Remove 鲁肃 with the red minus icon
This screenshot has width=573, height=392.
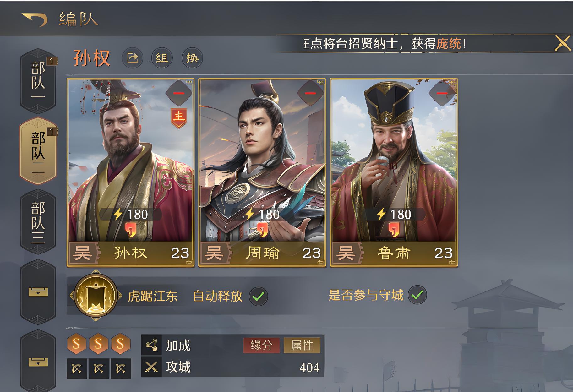[x=442, y=93]
